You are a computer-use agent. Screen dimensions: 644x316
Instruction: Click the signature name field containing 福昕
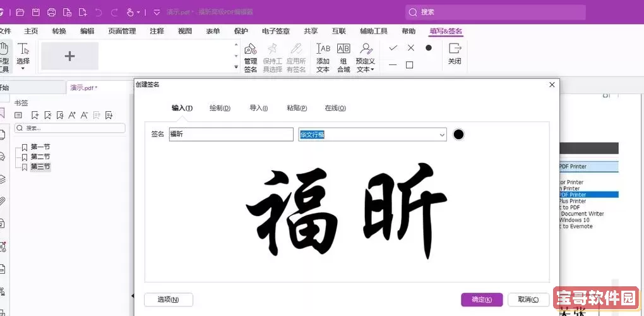pyautogui.click(x=231, y=135)
